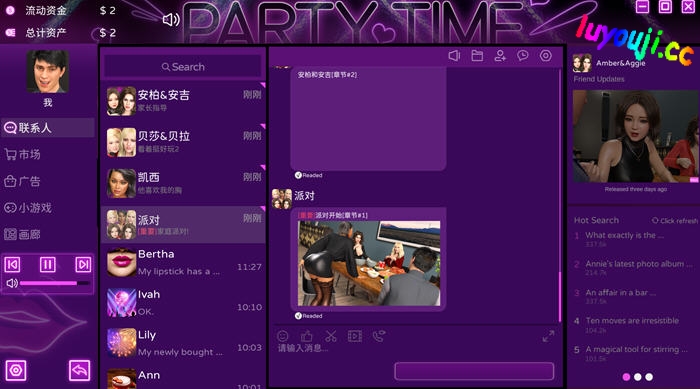
Task: Click the scissors icon in message toolbar
Action: [x=331, y=336]
